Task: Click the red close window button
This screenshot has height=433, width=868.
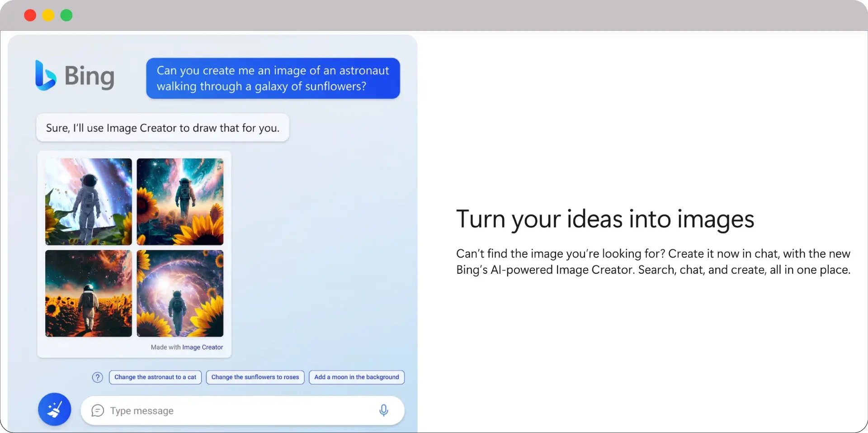Action: point(30,15)
